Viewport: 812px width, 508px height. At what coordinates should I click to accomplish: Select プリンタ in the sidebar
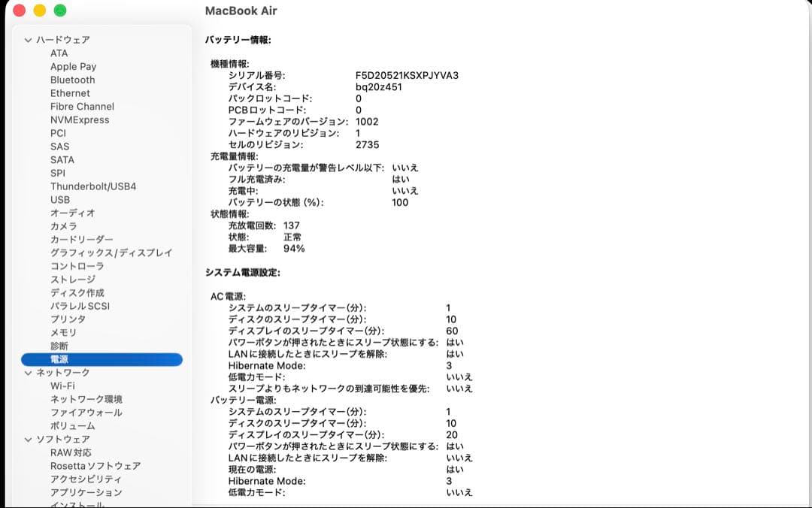coord(68,319)
